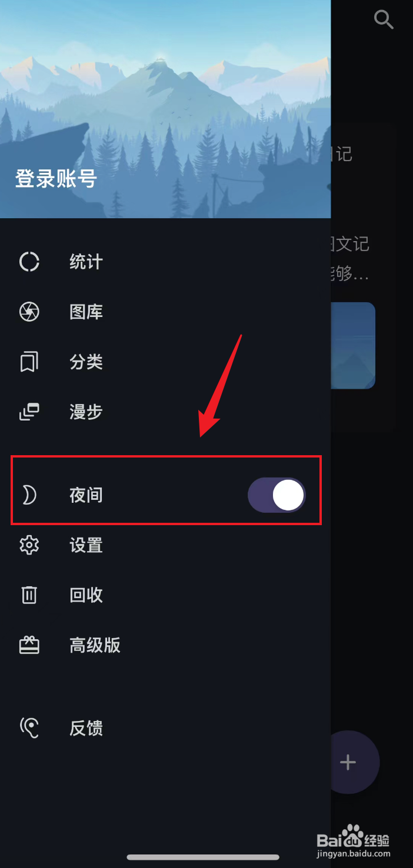The image size is (413, 868).
Task: Tap the plus add-note floating button
Action: tap(348, 762)
